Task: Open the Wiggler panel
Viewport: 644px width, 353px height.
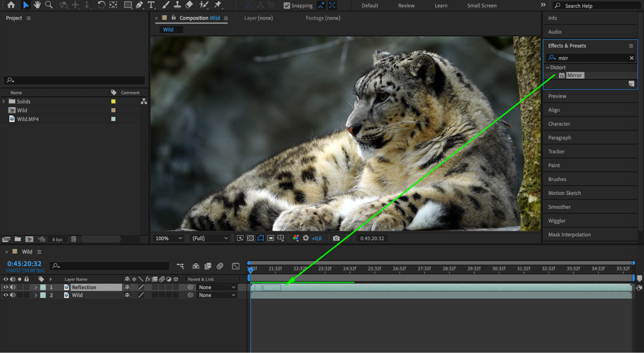Action: (x=557, y=221)
